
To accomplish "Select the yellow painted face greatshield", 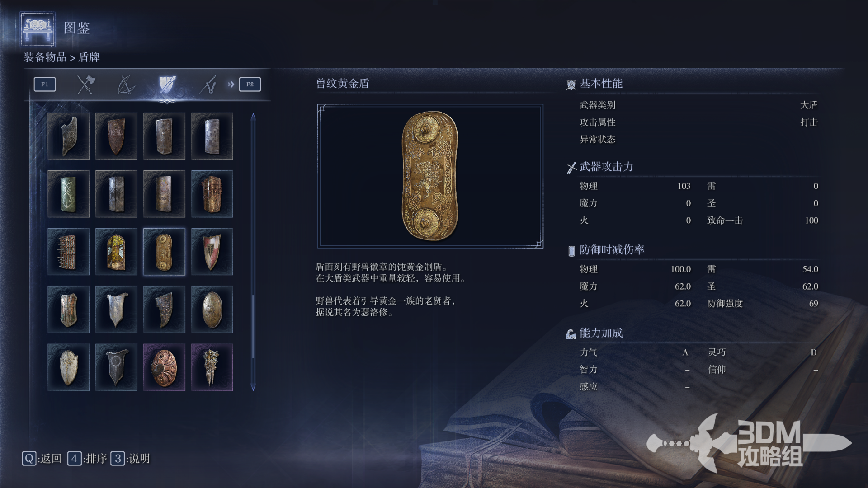I will 116,252.
